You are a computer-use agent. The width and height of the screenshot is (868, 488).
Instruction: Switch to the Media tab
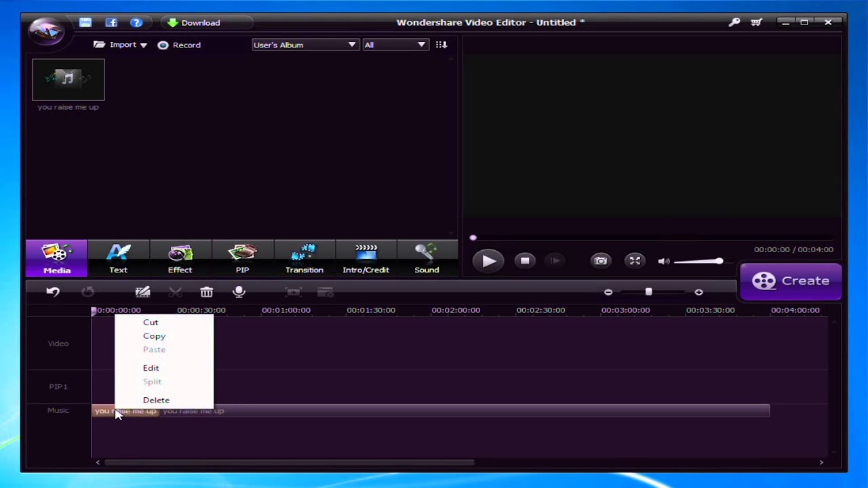[x=57, y=258]
